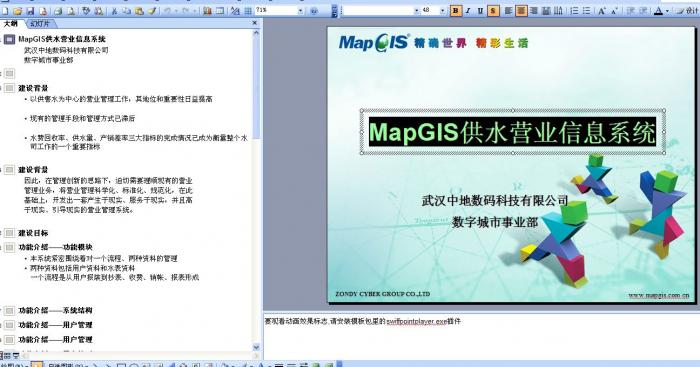Click the www.mapgis.com.cn text on slide
Viewport: 700px width, 367px height.
(658, 295)
